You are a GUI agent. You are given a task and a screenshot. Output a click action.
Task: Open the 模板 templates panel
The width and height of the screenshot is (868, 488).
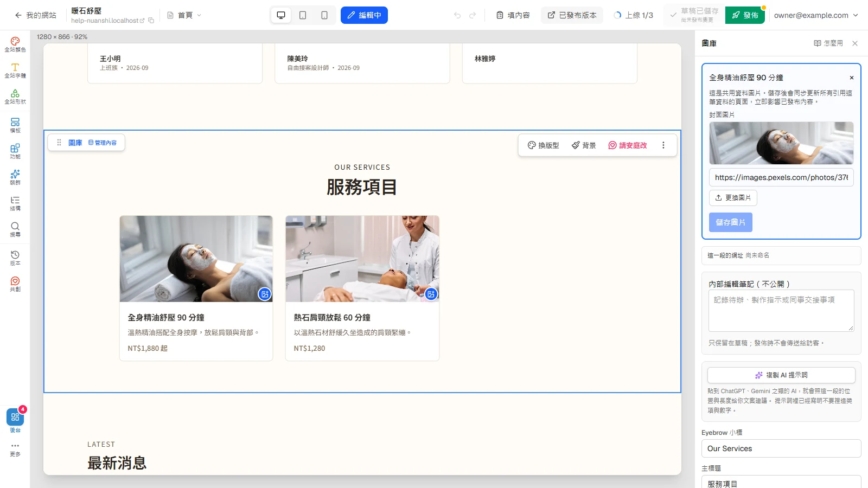point(15,125)
